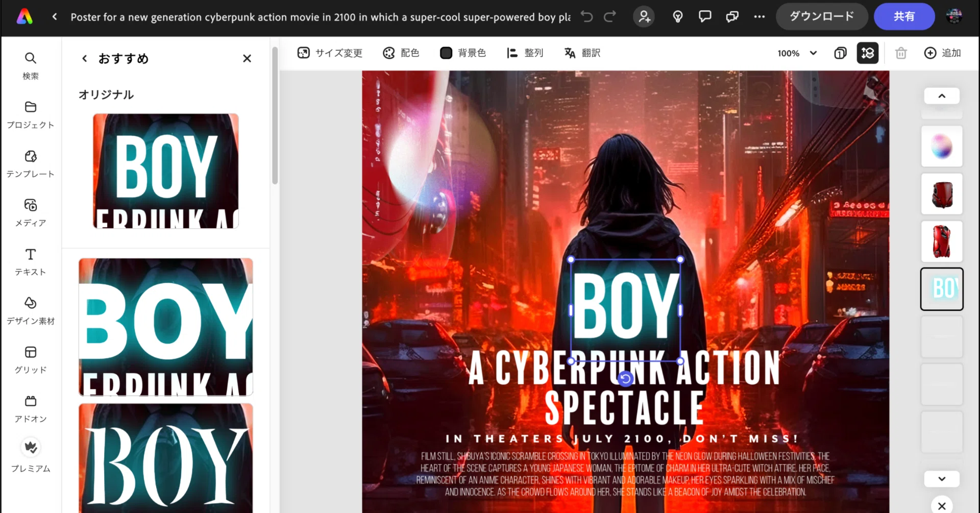Viewport: 980px width, 513px height.
Task: Collapse layer list with down chevron
Action: 942,479
